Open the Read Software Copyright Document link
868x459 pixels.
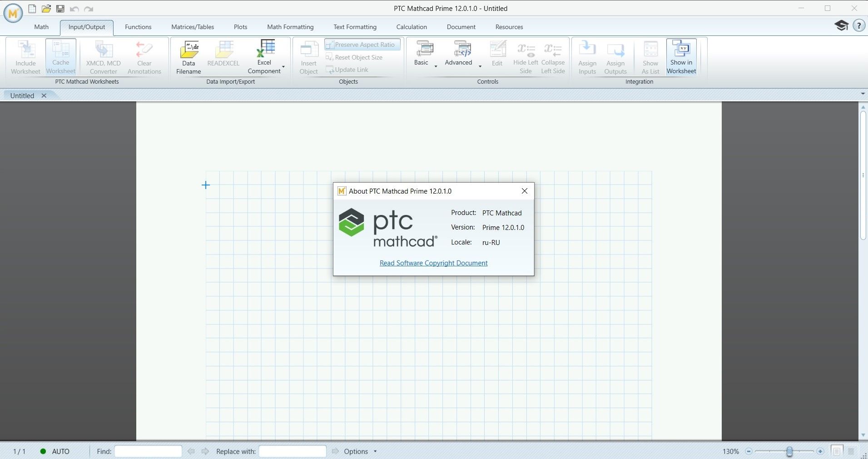pyautogui.click(x=433, y=263)
